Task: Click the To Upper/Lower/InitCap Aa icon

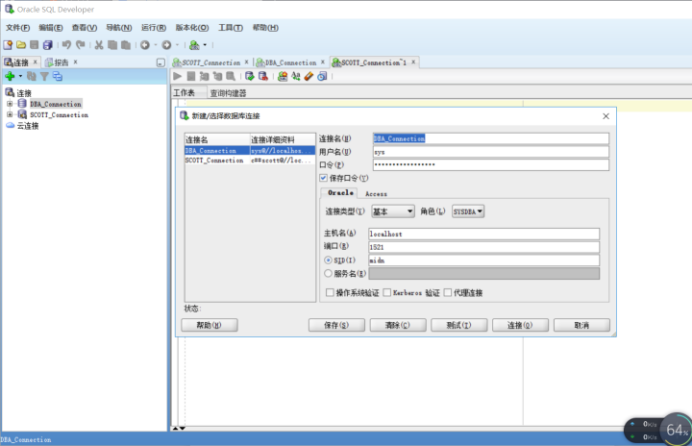Action: 296,76
